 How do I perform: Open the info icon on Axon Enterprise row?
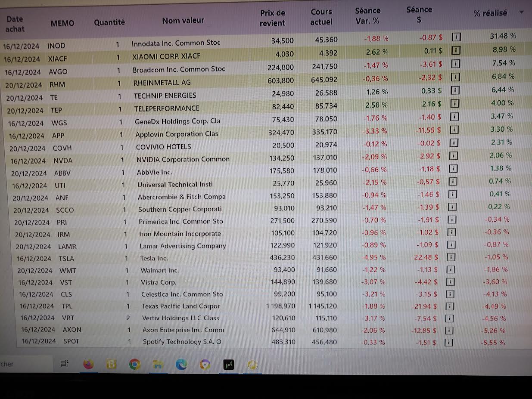[x=449, y=331]
